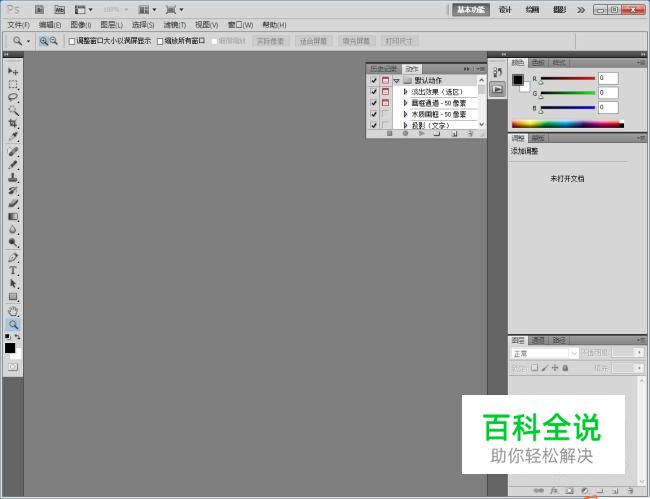
Task: Launch Mini Bridge from application bar
Action: tap(60, 9)
